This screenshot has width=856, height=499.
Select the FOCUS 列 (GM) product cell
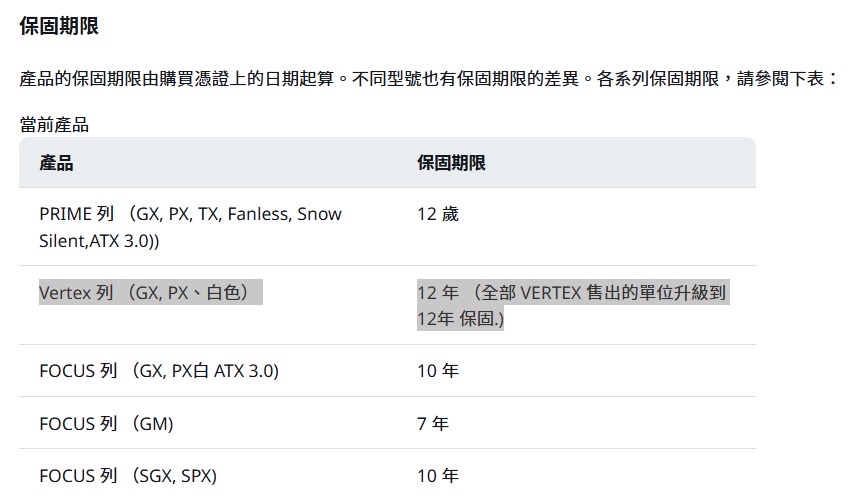click(x=106, y=424)
